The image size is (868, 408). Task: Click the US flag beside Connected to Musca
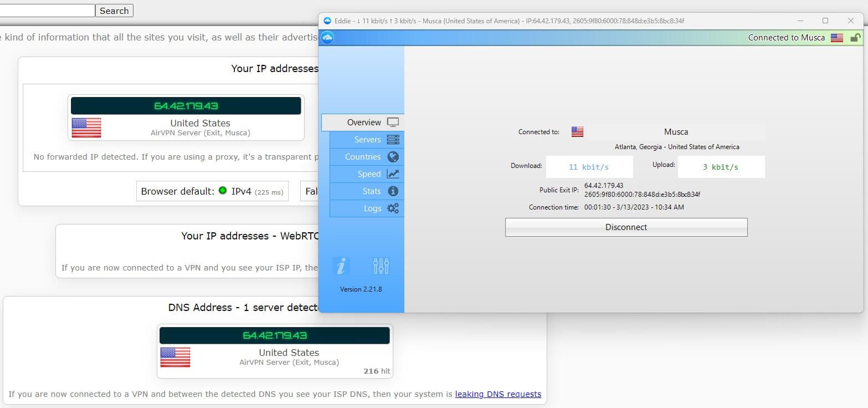point(837,38)
